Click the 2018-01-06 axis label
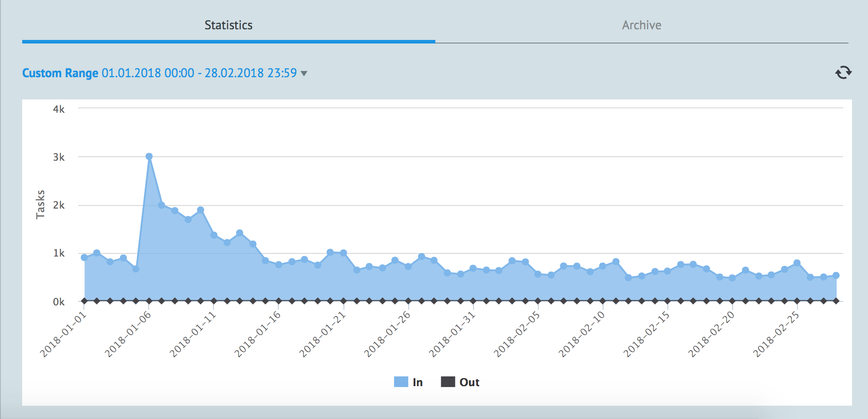 (128, 334)
